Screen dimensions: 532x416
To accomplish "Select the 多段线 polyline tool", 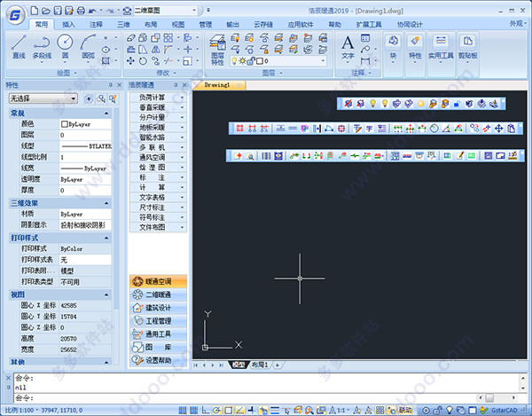I will point(42,47).
